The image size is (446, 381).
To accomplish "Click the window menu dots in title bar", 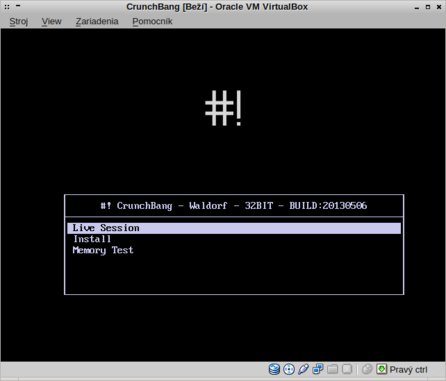I will click(x=7, y=7).
